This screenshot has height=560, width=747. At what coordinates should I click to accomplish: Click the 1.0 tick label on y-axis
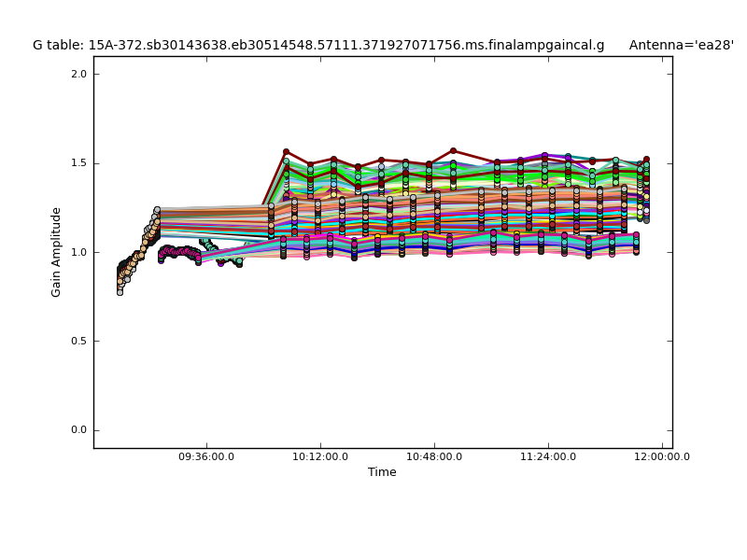[x=78, y=252]
